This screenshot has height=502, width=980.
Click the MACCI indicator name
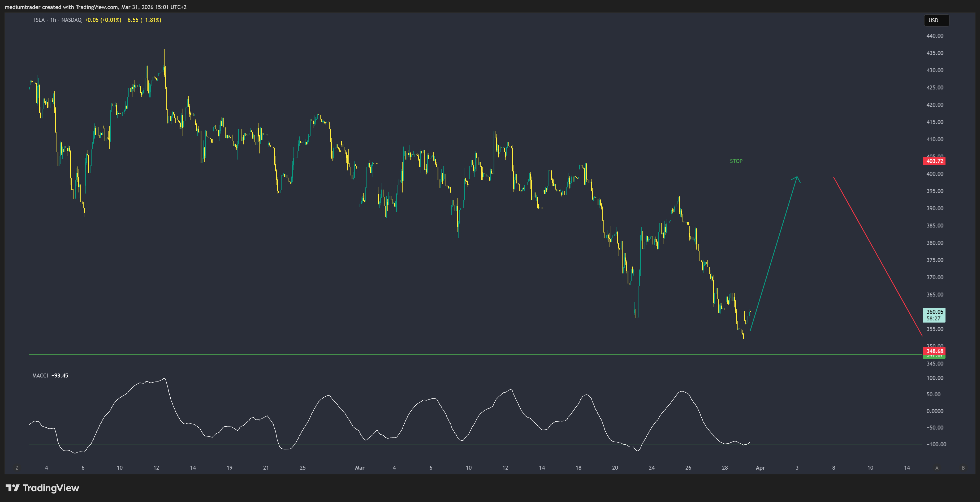click(x=40, y=376)
